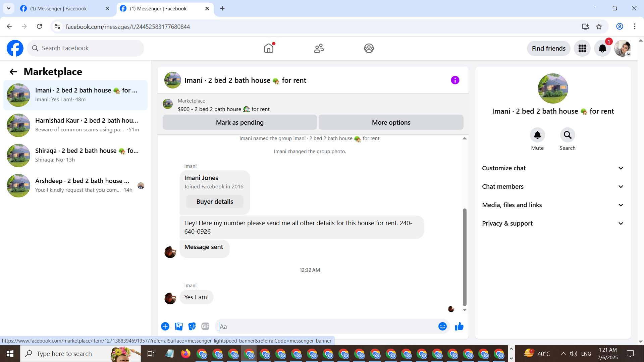Choose a GIF in composer
Image resolution: width=644 pixels, height=362 pixels.
(205, 326)
